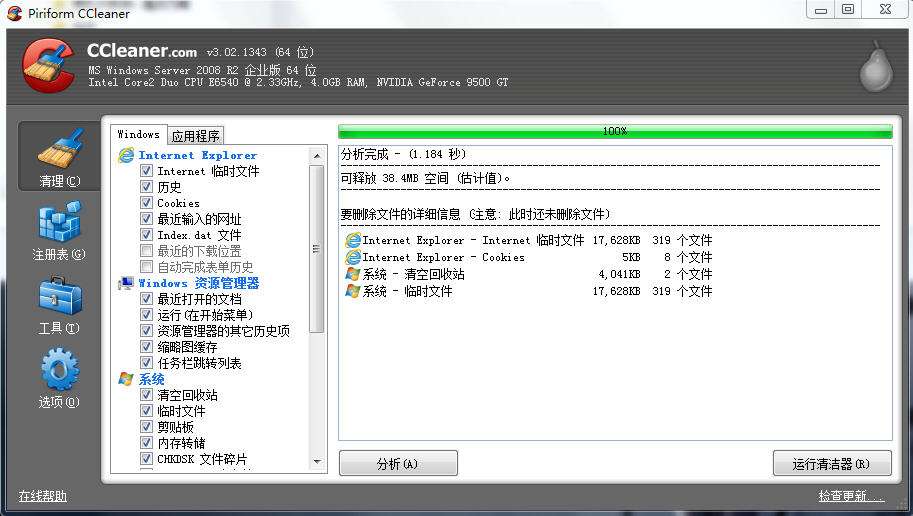Click the green 100% progress bar
The image size is (913, 516).
pos(615,131)
